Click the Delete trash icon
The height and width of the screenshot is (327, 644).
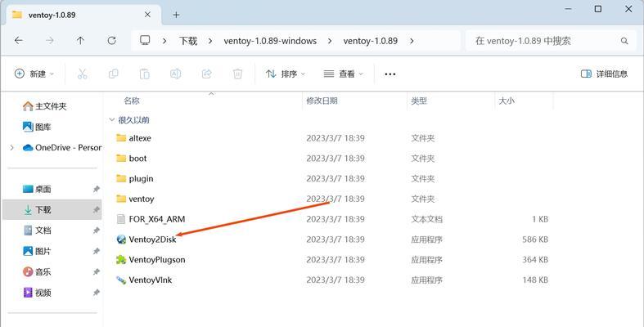tap(237, 74)
